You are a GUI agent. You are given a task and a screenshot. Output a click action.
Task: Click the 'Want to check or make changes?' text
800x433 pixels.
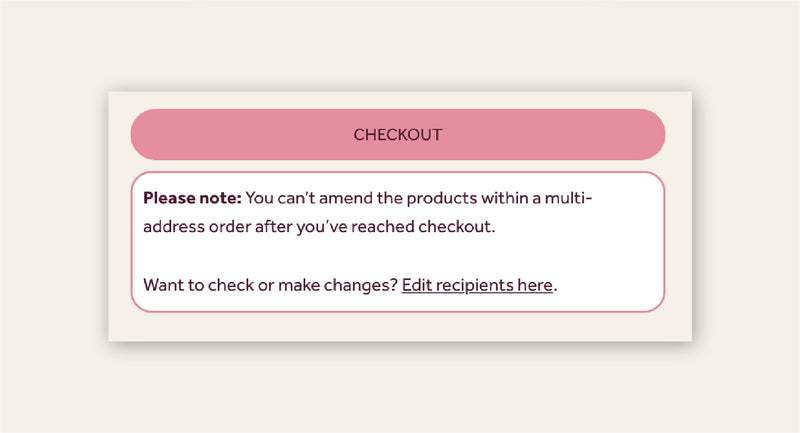coord(270,285)
